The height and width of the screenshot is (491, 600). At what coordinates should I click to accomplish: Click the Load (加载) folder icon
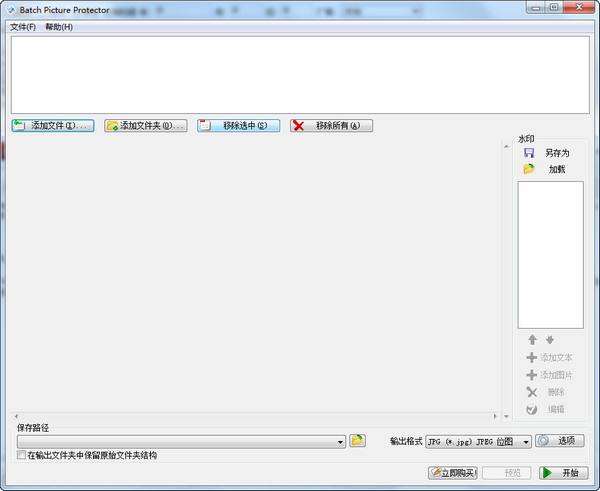(529, 169)
